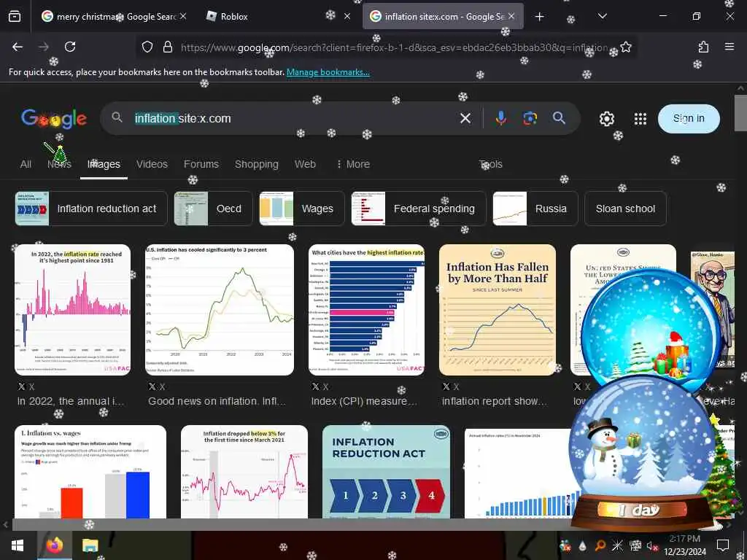The image size is (747, 560).
Task: Select the Forums search tab
Action: [201, 164]
